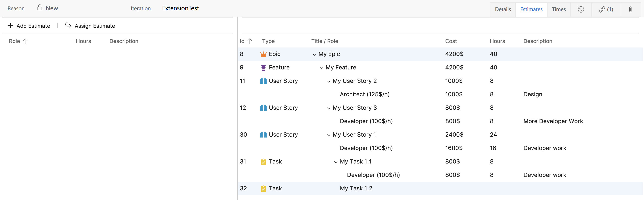644x200 pixels.
Task: Click the Assign Estimate button
Action: pos(90,26)
